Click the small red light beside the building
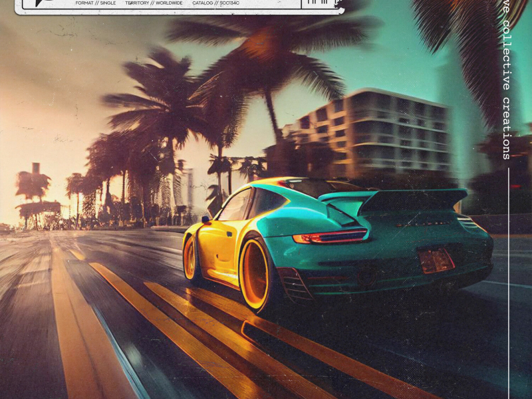Screen dimensions: 532x399 point(514,187)
